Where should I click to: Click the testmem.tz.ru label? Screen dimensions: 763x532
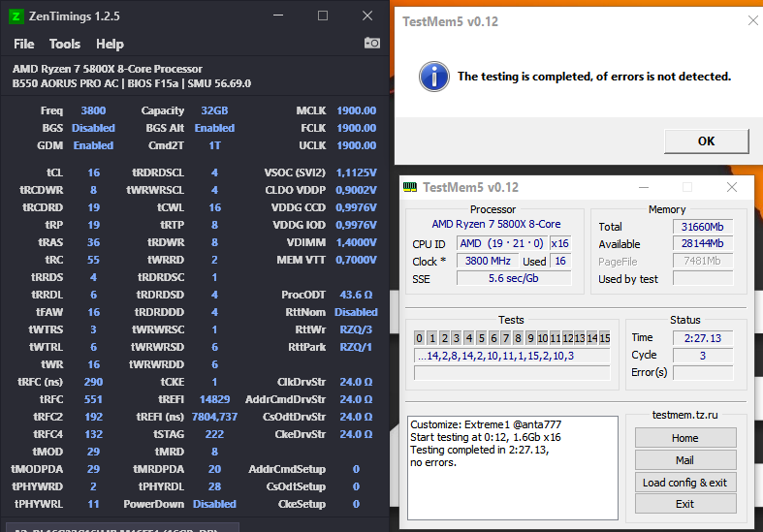click(684, 415)
